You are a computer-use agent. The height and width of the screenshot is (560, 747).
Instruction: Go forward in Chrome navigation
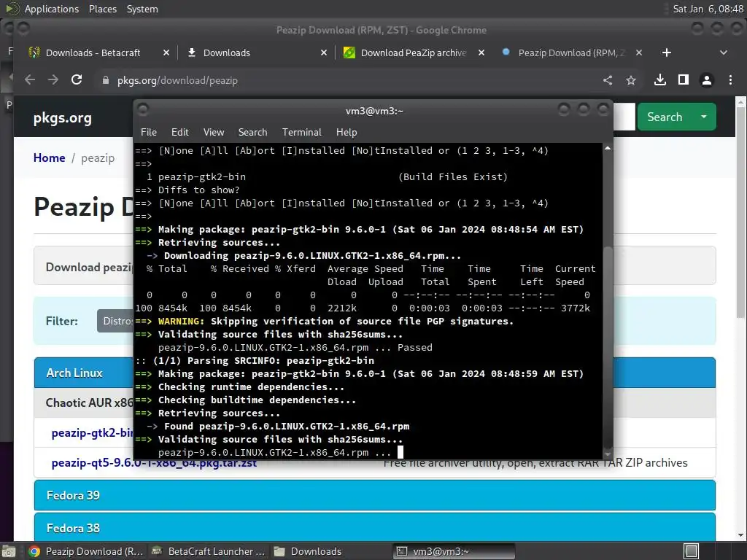click(53, 80)
